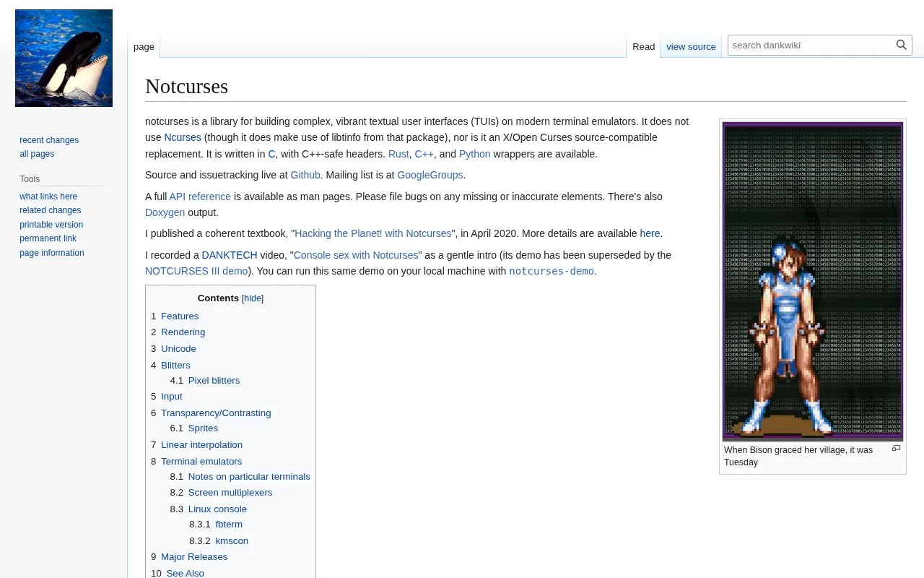Open the Github link
924x578 pixels.
pos(305,175)
